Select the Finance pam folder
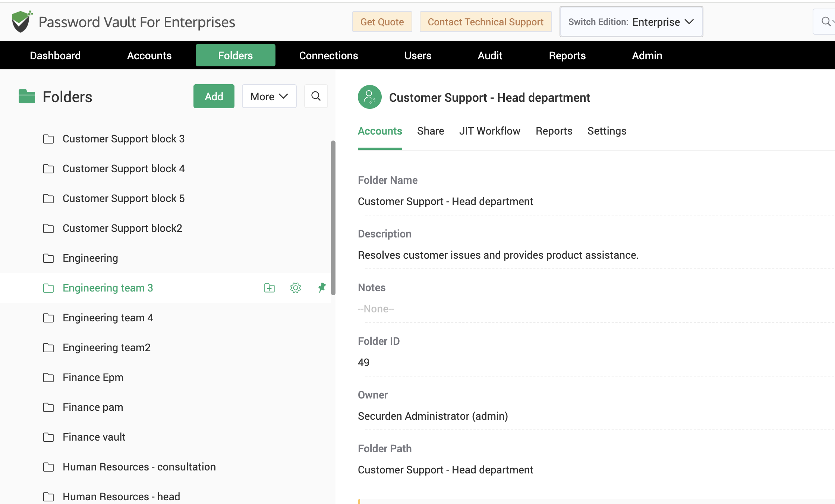 click(x=93, y=407)
